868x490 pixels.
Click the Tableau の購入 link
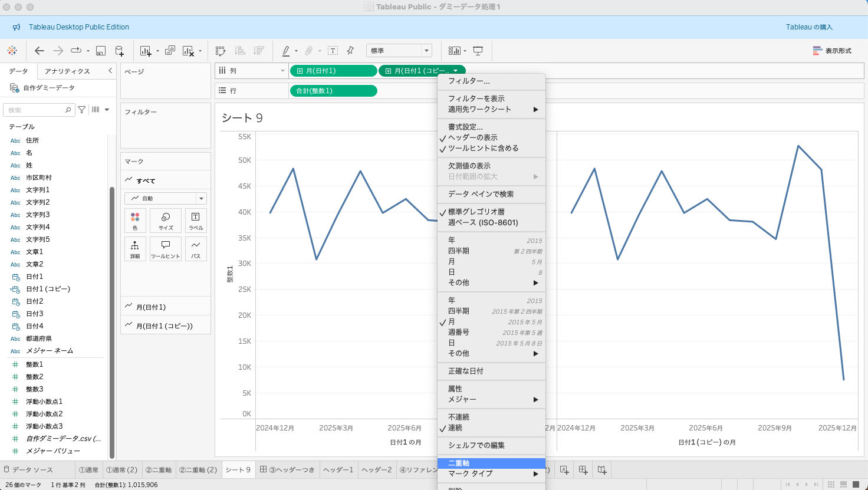809,27
